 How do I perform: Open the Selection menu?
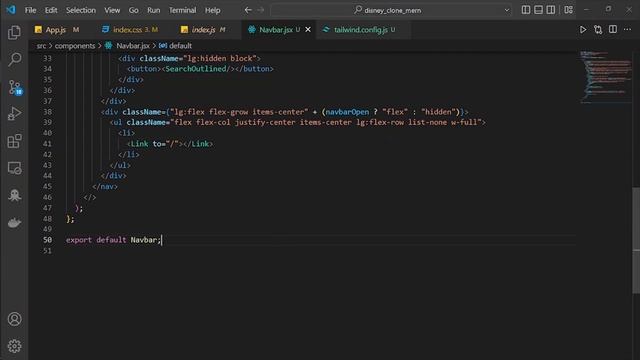coord(81,10)
